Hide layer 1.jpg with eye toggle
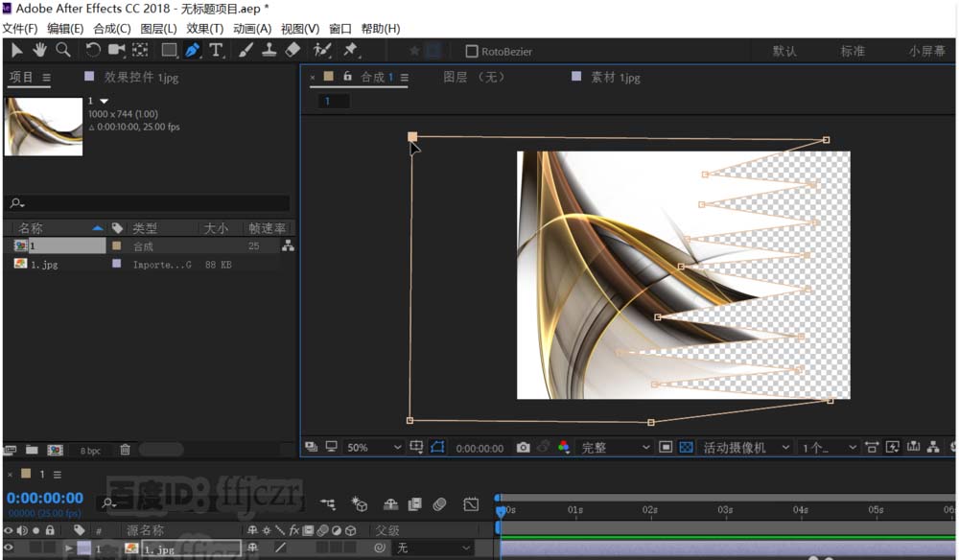 pyautogui.click(x=10, y=548)
